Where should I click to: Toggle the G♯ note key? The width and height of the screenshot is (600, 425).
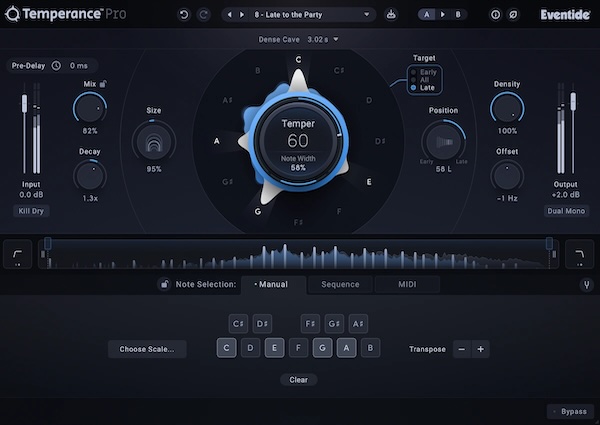[x=334, y=324]
